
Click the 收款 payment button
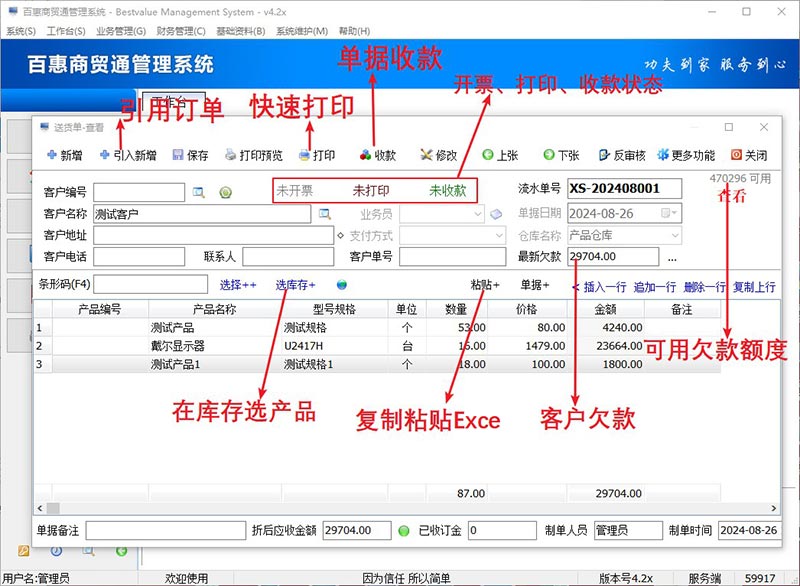(x=378, y=155)
